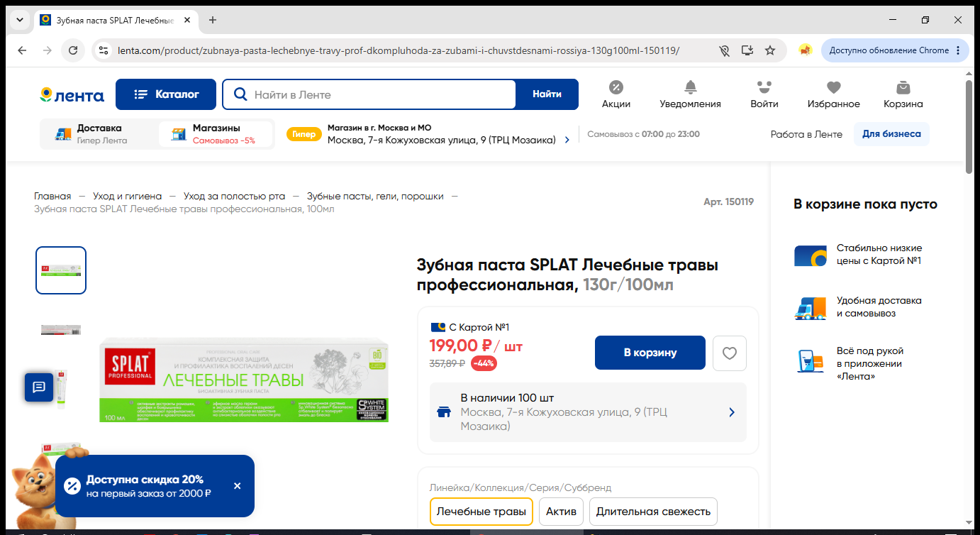
Task: Open the Корзина cart icon
Action: (903, 94)
